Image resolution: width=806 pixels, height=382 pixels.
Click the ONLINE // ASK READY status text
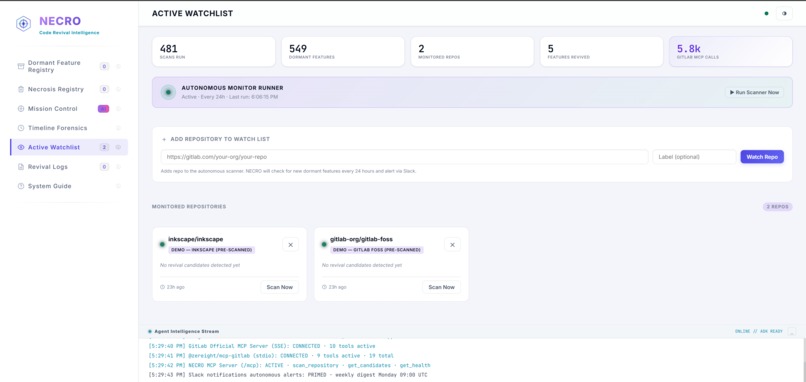pos(759,332)
